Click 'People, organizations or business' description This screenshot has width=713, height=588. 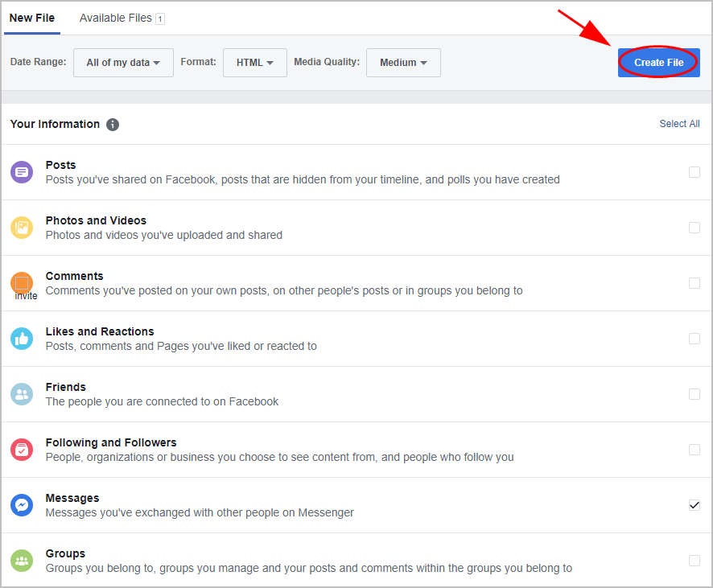click(280, 457)
